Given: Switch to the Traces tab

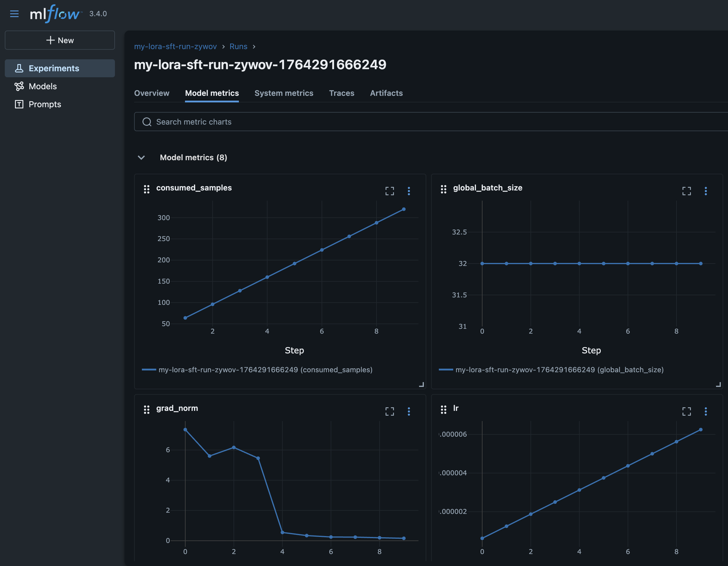Looking at the screenshot, I should coord(342,93).
